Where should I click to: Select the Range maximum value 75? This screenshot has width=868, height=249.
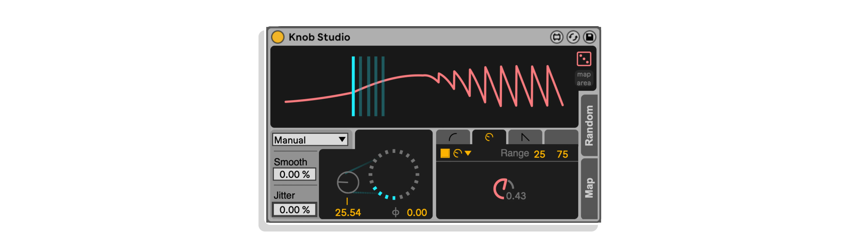pyautogui.click(x=562, y=154)
